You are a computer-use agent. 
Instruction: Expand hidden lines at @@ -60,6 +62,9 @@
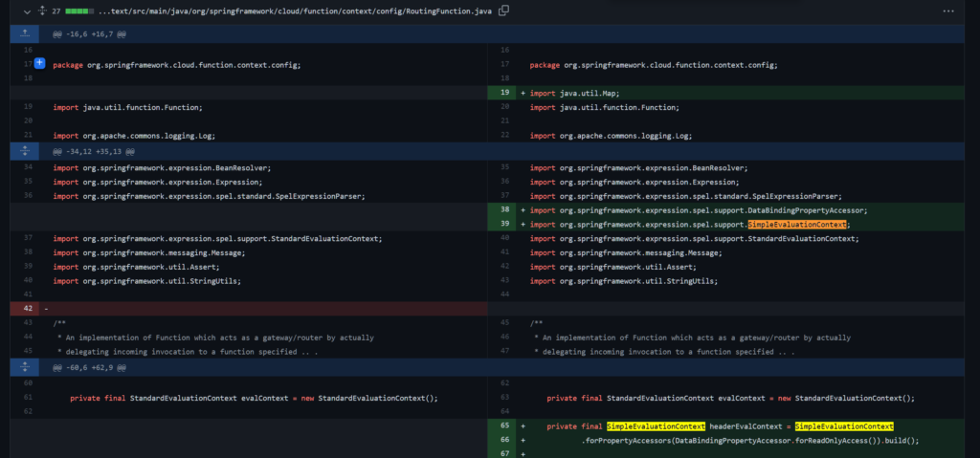24,367
